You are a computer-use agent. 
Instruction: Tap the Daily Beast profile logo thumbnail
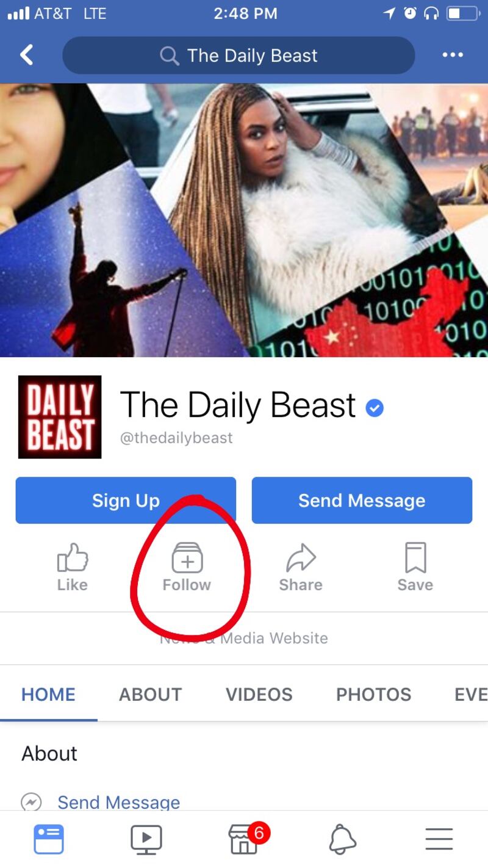[60, 417]
